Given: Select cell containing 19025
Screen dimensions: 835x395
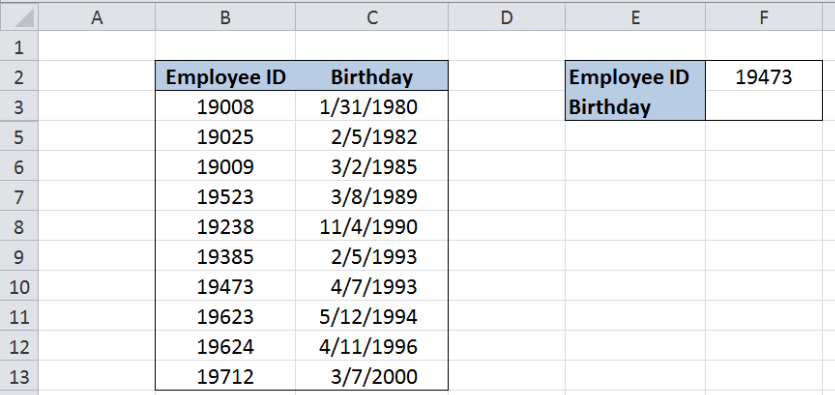Looking at the screenshot, I should (x=225, y=137).
